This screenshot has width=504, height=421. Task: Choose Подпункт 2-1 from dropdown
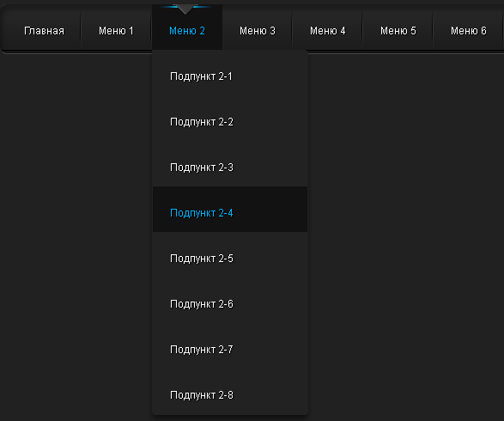(230, 76)
